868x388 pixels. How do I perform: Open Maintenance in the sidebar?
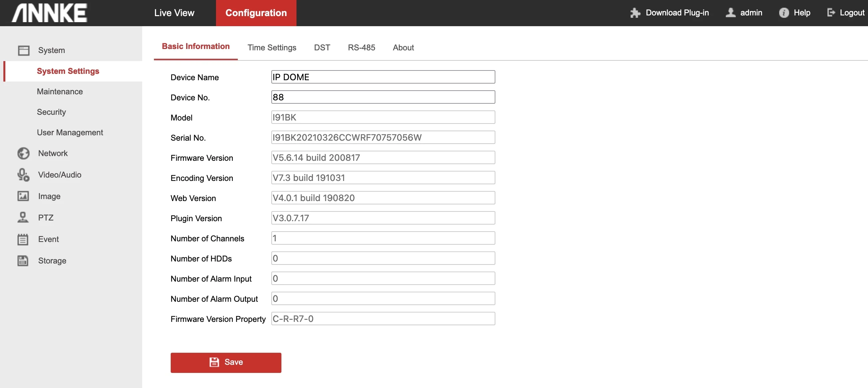[x=60, y=92]
